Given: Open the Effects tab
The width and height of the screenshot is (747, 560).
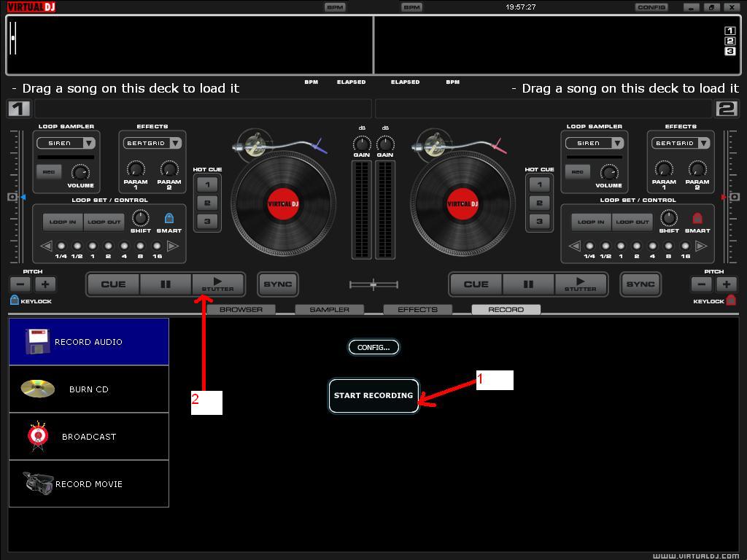Looking at the screenshot, I should (418, 309).
